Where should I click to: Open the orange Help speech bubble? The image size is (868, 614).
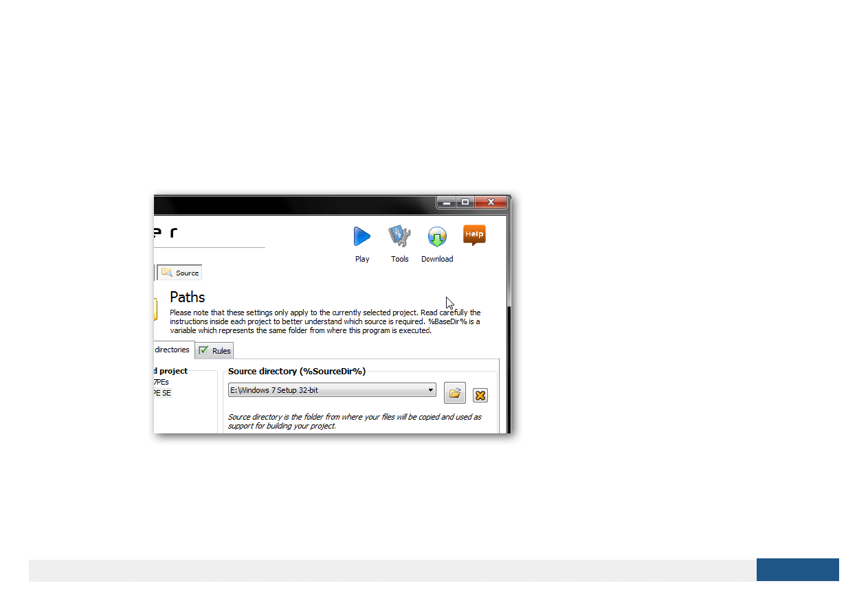point(474,235)
